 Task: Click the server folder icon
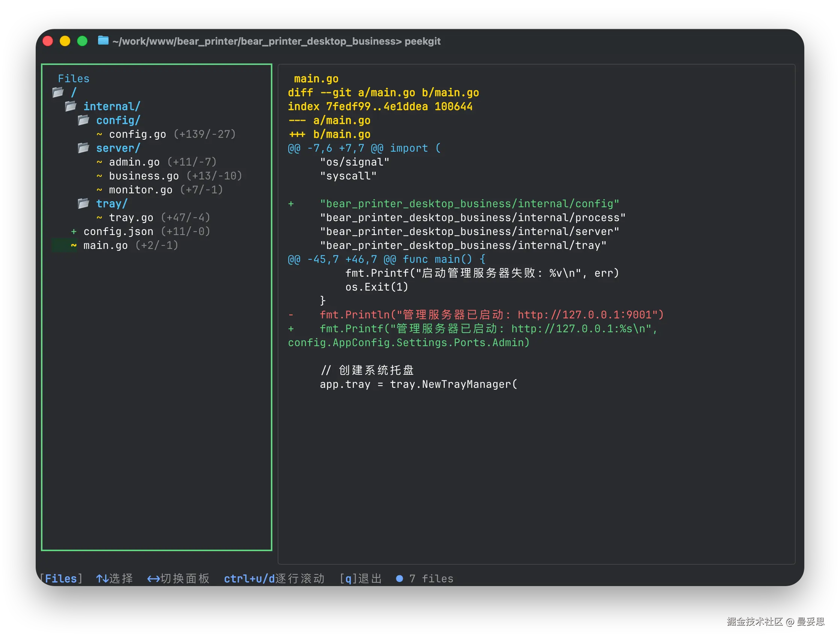click(x=83, y=148)
